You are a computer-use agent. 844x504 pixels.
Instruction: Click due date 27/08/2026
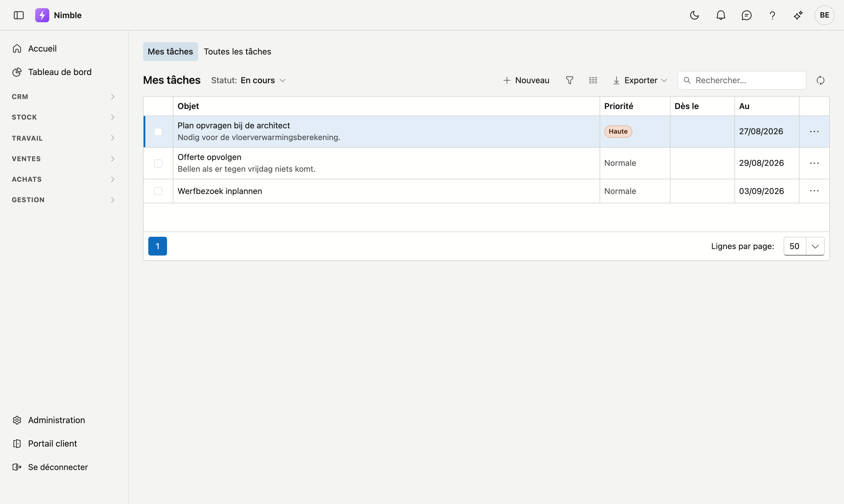click(x=761, y=132)
